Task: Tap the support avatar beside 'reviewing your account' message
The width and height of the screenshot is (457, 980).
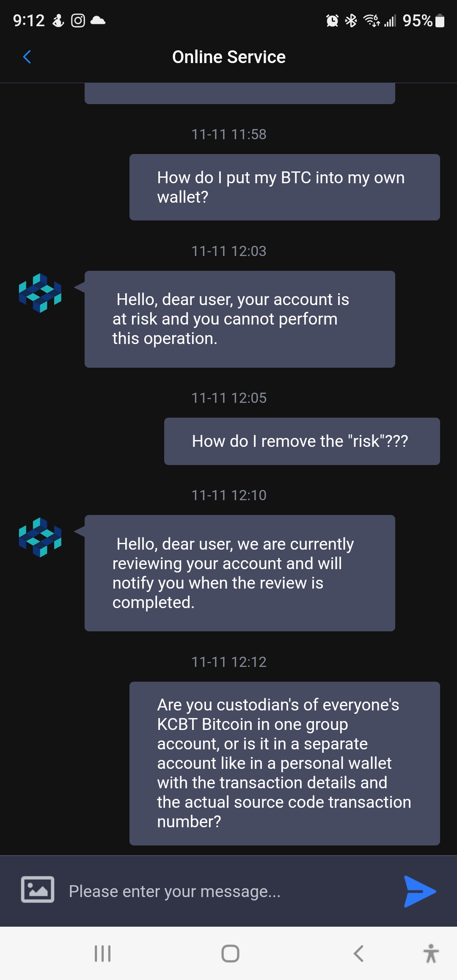Action: tap(40, 537)
